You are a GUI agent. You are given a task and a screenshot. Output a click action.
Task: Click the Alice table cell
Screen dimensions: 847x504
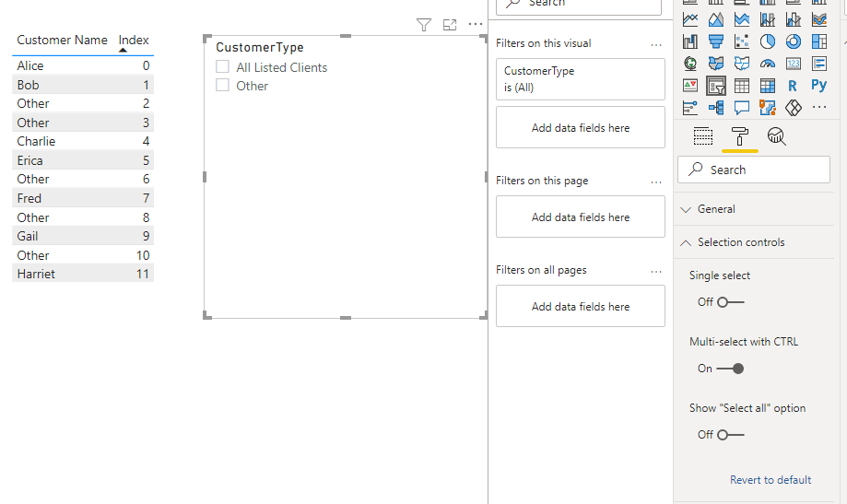pos(30,66)
